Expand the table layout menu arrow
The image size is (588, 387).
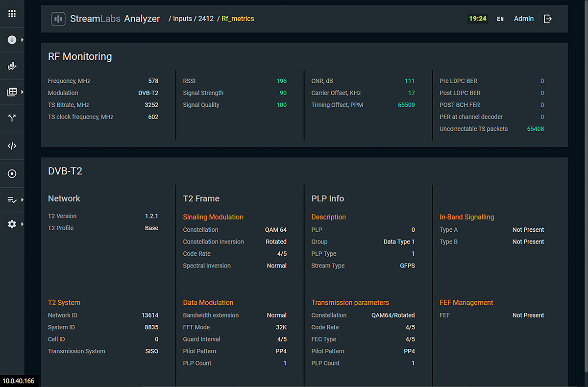[22, 92]
